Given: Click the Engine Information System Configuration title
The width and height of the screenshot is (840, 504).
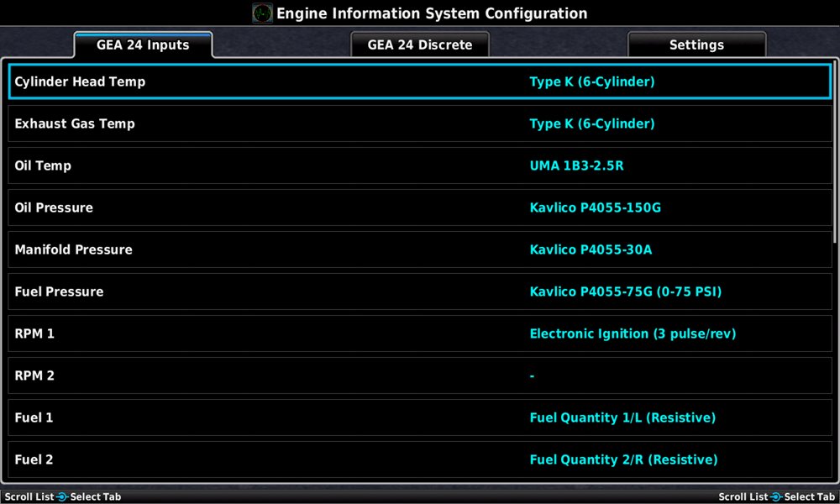Looking at the screenshot, I should 432,13.
